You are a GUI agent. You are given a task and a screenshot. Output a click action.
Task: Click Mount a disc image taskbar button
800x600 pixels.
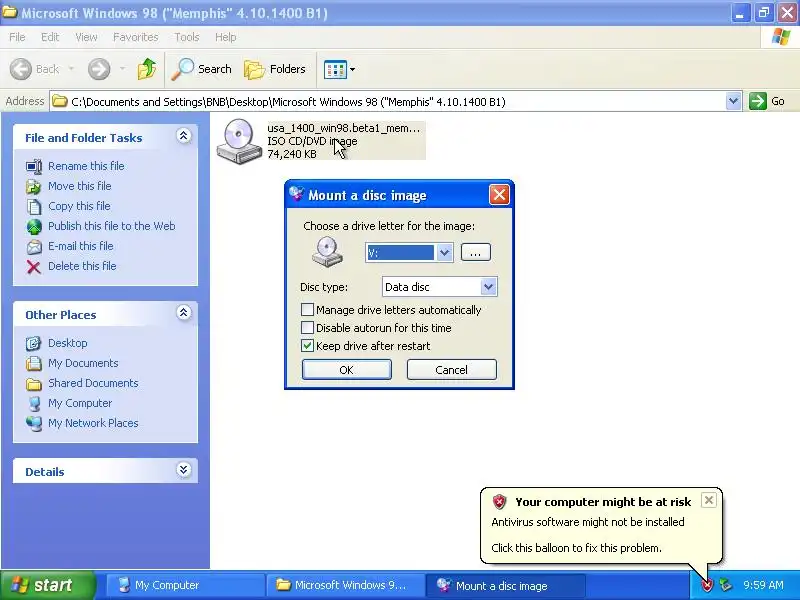506,585
